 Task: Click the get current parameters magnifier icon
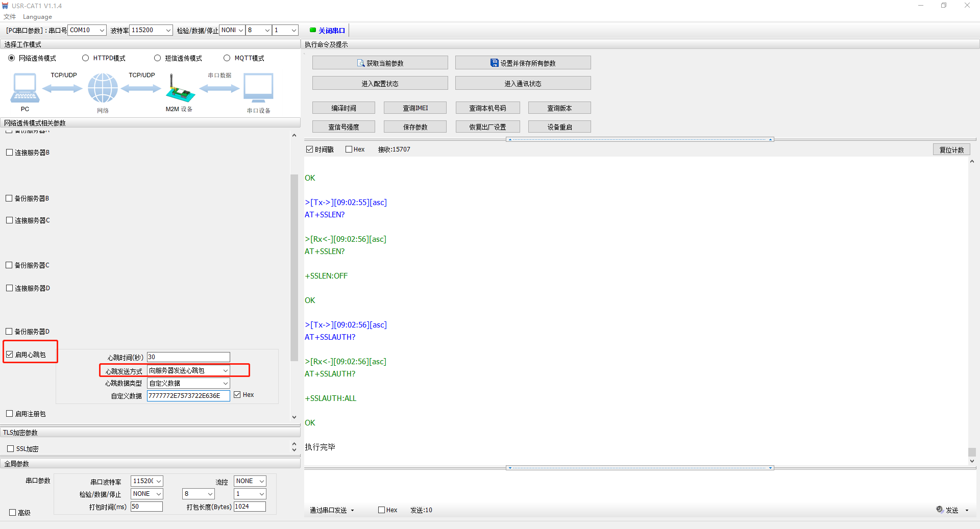[x=361, y=63]
